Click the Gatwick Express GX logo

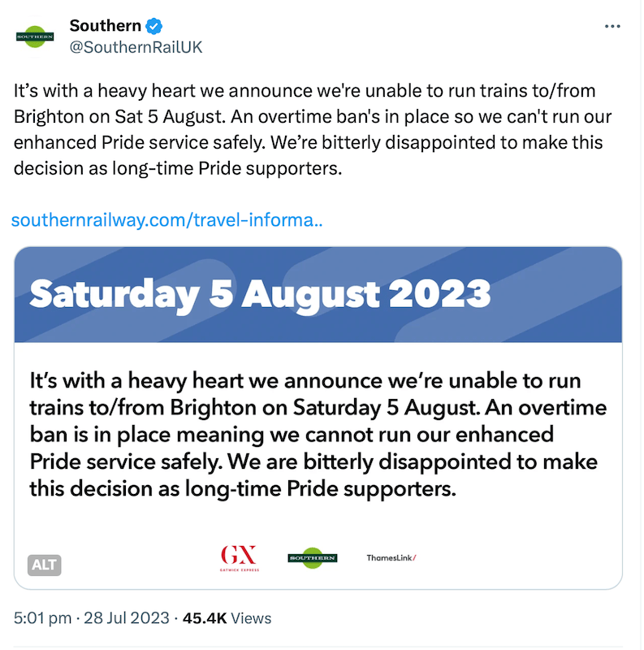(239, 557)
